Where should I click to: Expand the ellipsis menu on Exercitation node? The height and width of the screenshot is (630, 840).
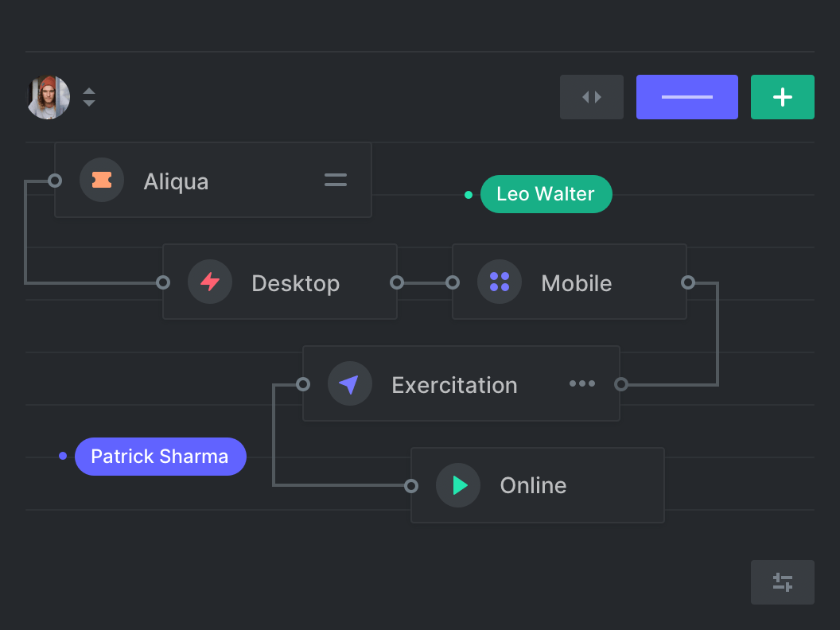[x=582, y=383]
